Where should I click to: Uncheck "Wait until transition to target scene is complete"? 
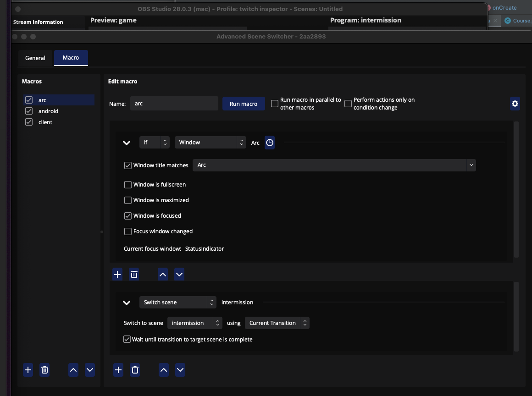tap(127, 339)
